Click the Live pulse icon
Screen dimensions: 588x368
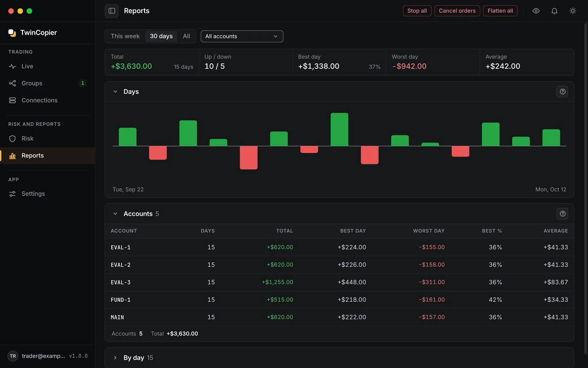tap(12, 66)
